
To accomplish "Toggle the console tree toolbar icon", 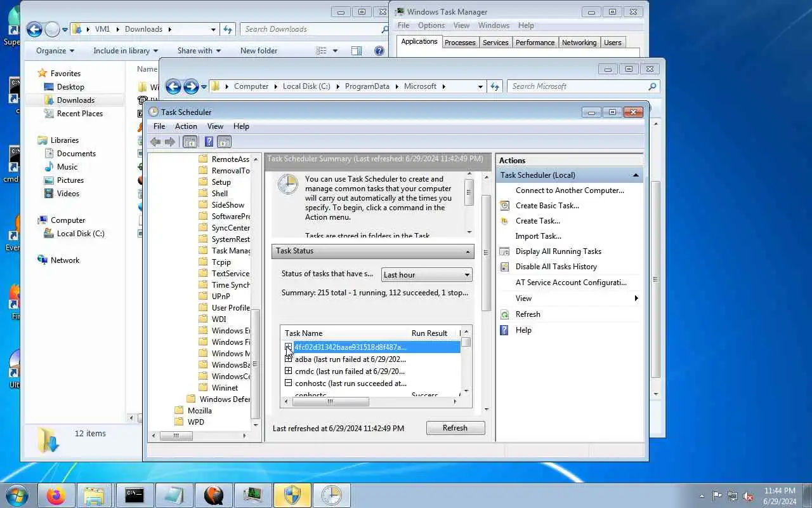I will [190, 142].
